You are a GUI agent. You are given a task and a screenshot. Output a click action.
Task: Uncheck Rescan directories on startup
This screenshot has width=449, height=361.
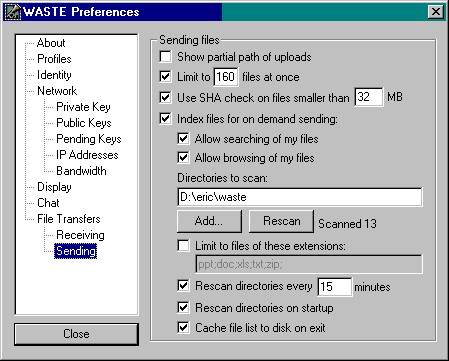tap(183, 307)
